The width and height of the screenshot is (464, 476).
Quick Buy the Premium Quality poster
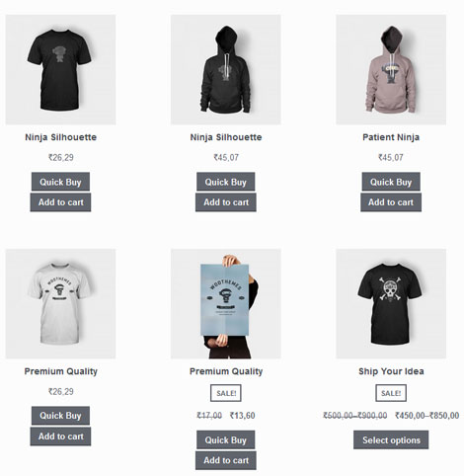pos(226,439)
